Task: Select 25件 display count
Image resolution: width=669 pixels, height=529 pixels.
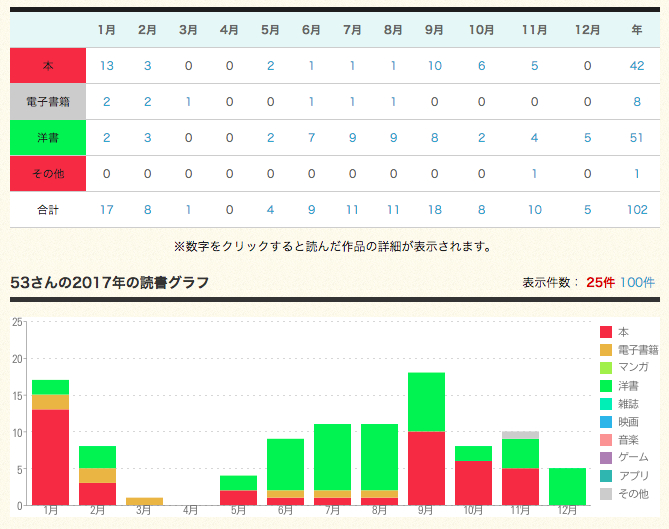Action: (x=600, y=282)
